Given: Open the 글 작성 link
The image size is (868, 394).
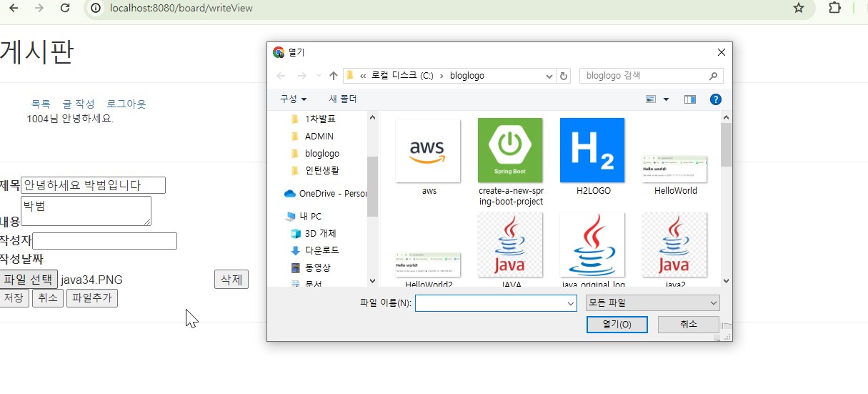Looking at the screenshot, I should [79, 104].
